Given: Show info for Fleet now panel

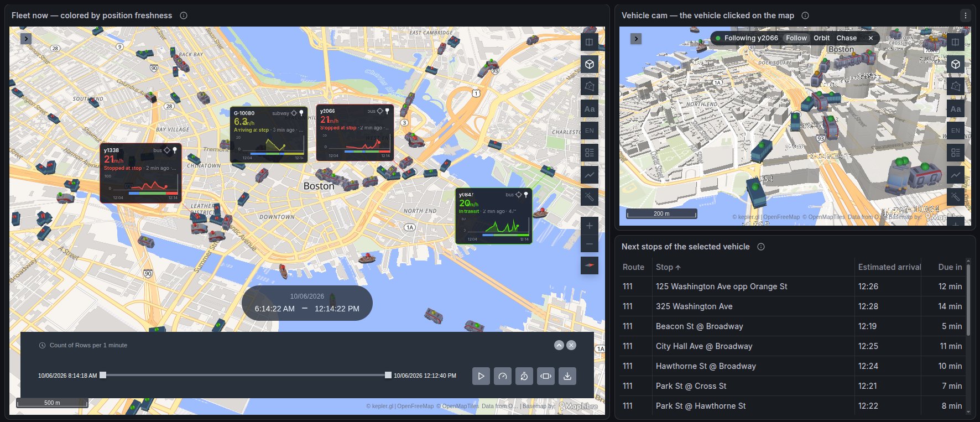Looking at the screenshot, I should pyautogui.click(x=184, y=15).
